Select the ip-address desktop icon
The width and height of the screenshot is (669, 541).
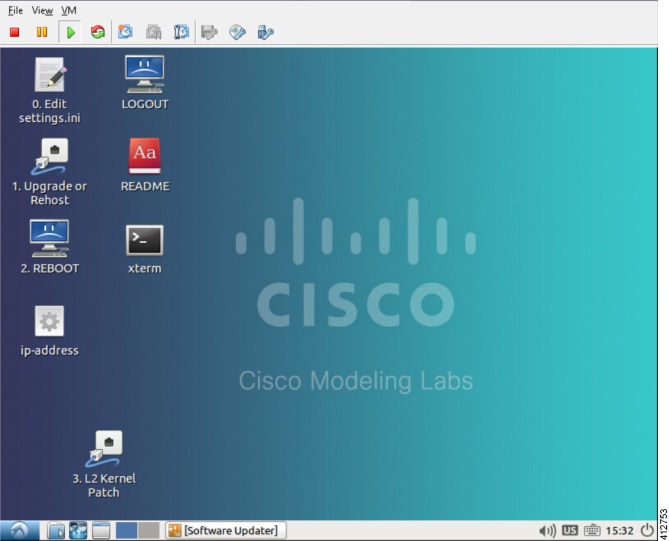click(x=49, y=331)
